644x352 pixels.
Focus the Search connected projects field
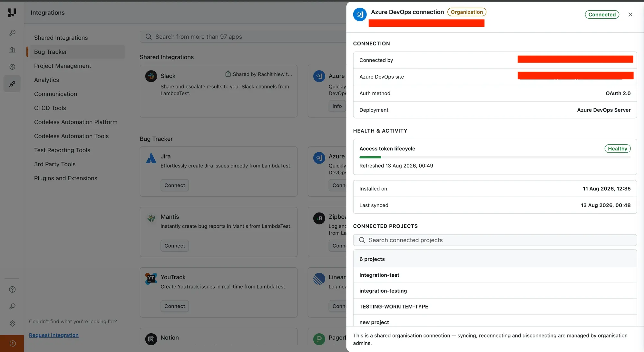point(495,240)
